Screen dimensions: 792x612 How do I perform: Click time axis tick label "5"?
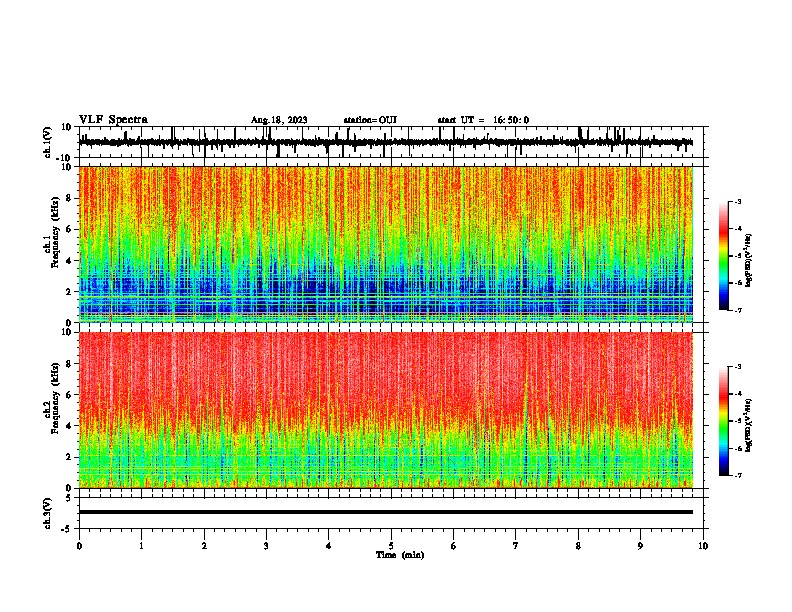click(391, 546)
